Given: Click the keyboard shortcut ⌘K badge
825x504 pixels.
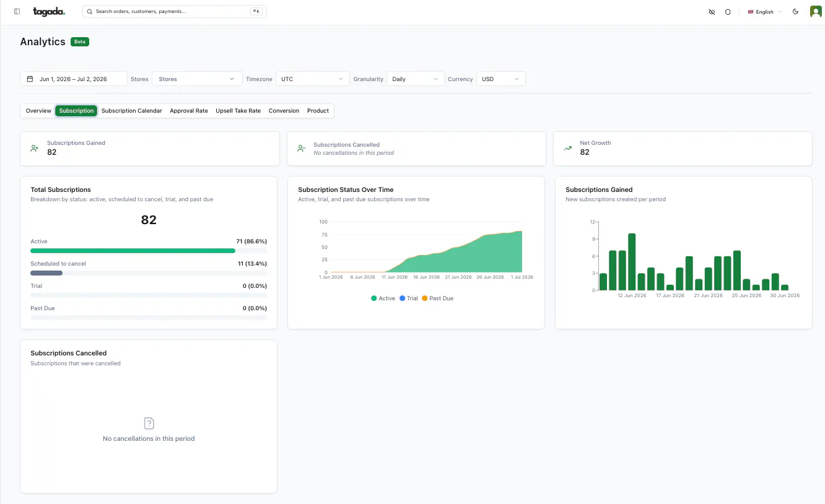Looking at the screenshot, I should click(x=256, y=11).
